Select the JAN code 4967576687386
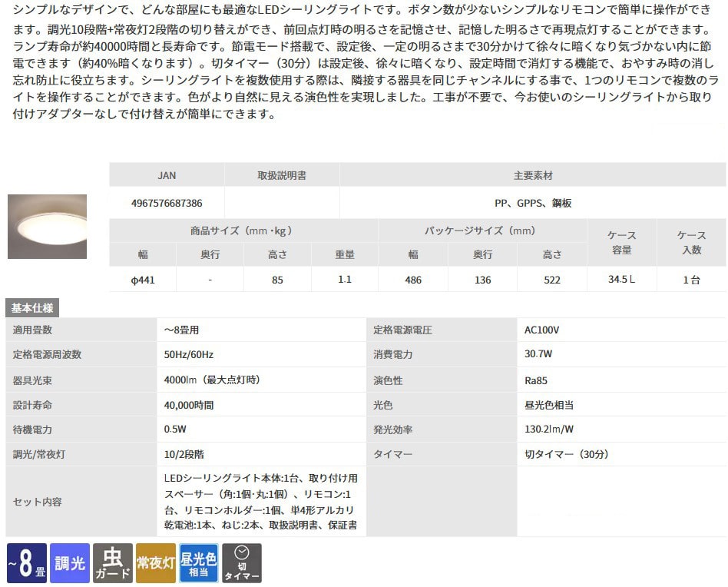This screenshot has height=587, width=728. 167,204
